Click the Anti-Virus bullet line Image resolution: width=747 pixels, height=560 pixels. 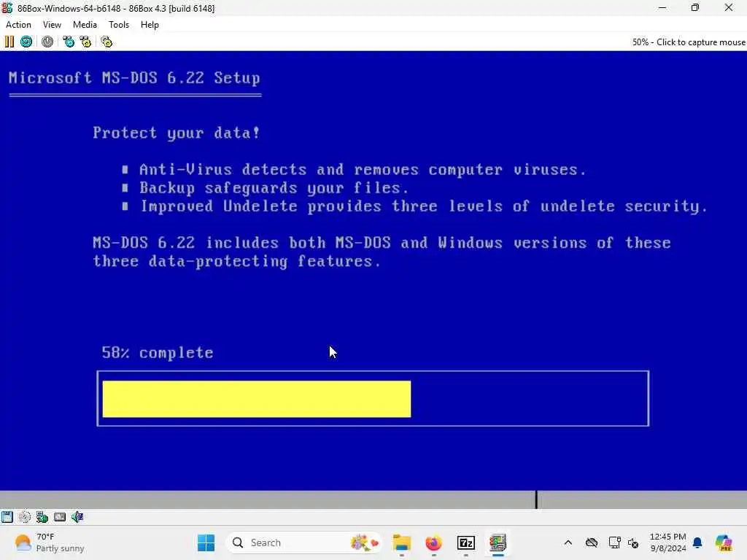354,169
